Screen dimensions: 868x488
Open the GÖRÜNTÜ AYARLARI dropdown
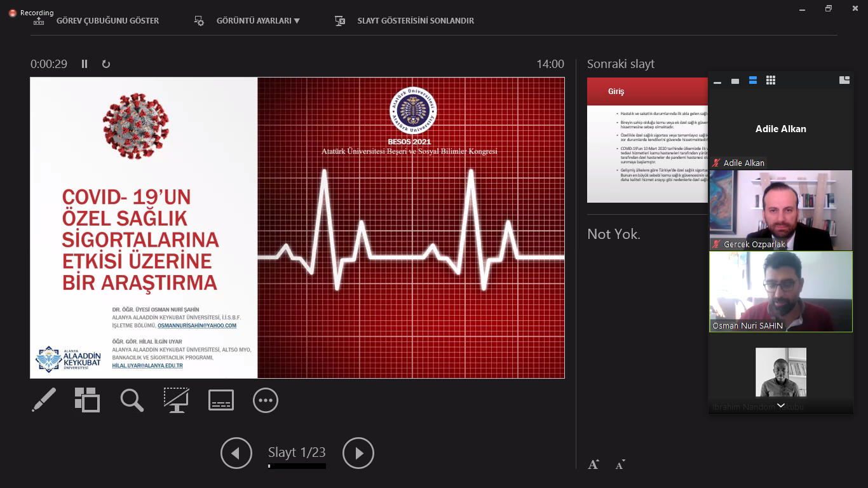(258, 21)
